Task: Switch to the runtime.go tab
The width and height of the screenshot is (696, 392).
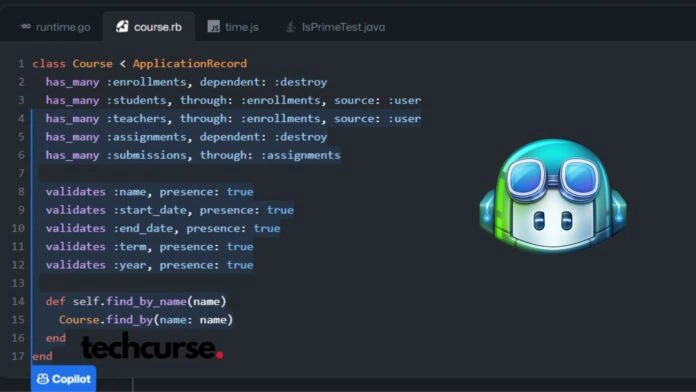Action: click(55, 27)
